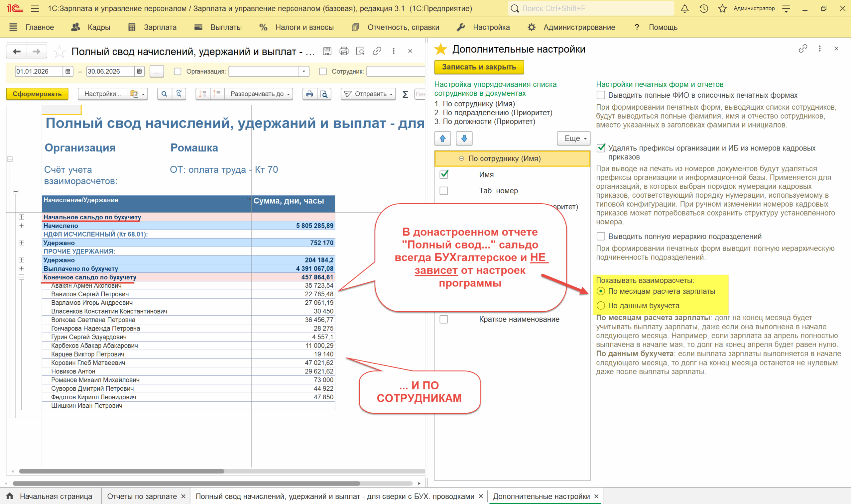Open the Организация dropdown list
Image resolution: width=851 pixels, height=504 pixels.
(x=304, y=71)
